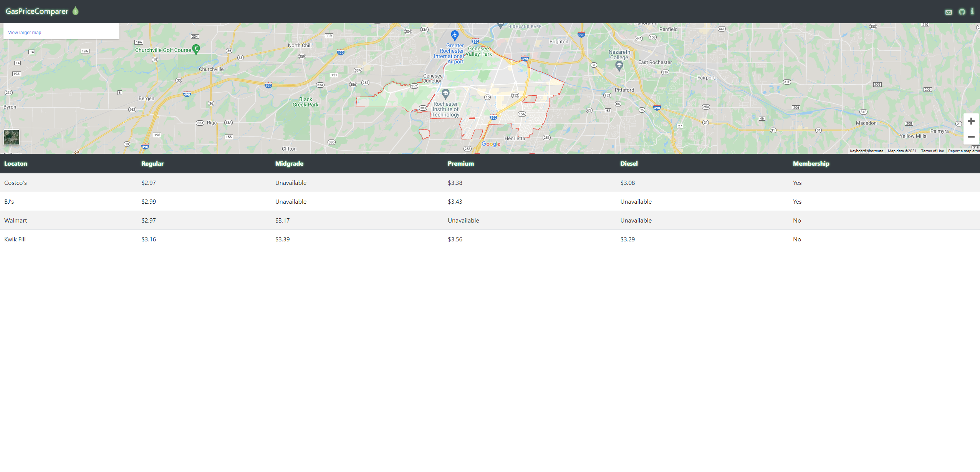Click Report a map error link
980x472 pixels.
(x=963, y=151)
